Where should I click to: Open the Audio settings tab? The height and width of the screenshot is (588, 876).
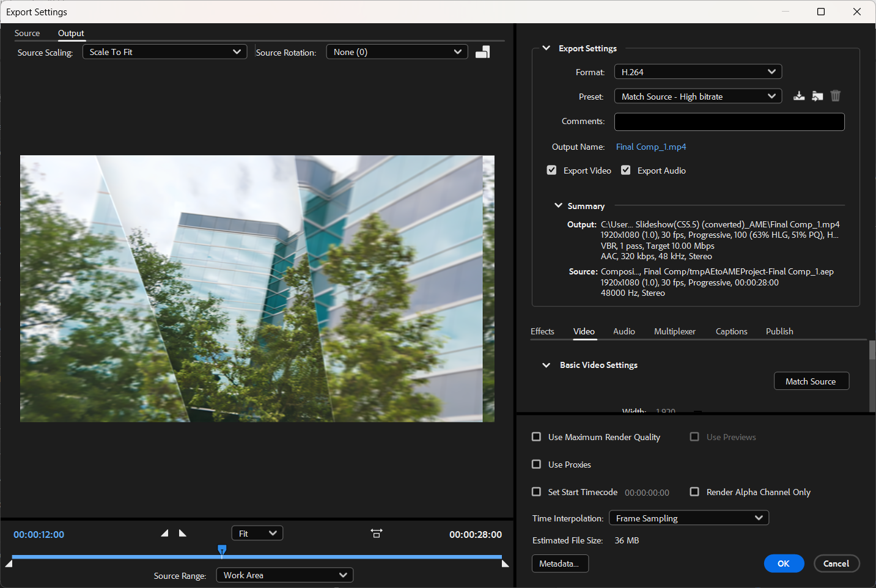(x=624, y=331)
